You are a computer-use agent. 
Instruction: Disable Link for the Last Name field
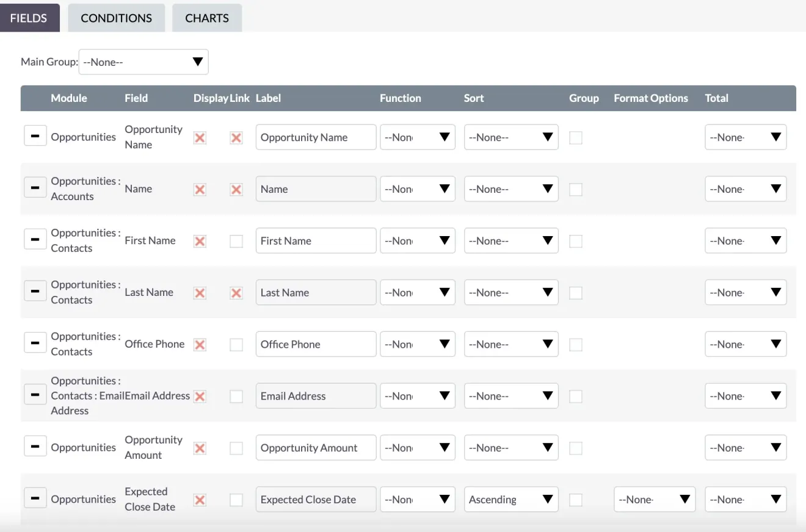236,293
